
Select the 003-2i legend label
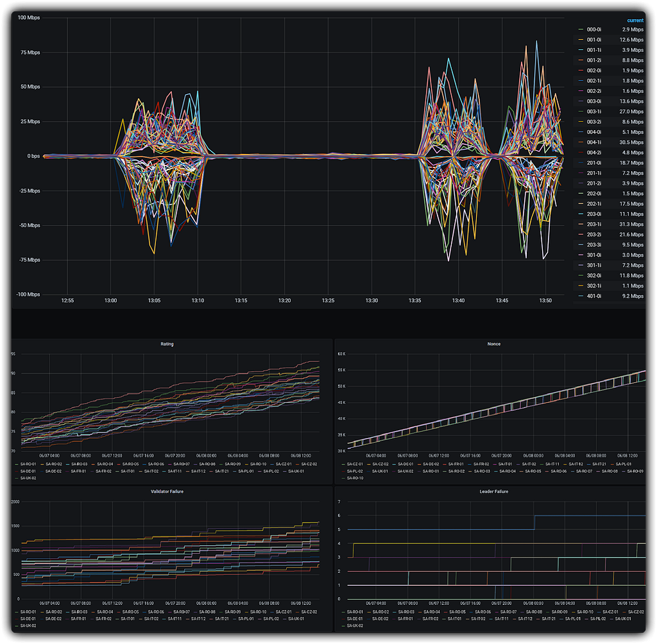593,122
